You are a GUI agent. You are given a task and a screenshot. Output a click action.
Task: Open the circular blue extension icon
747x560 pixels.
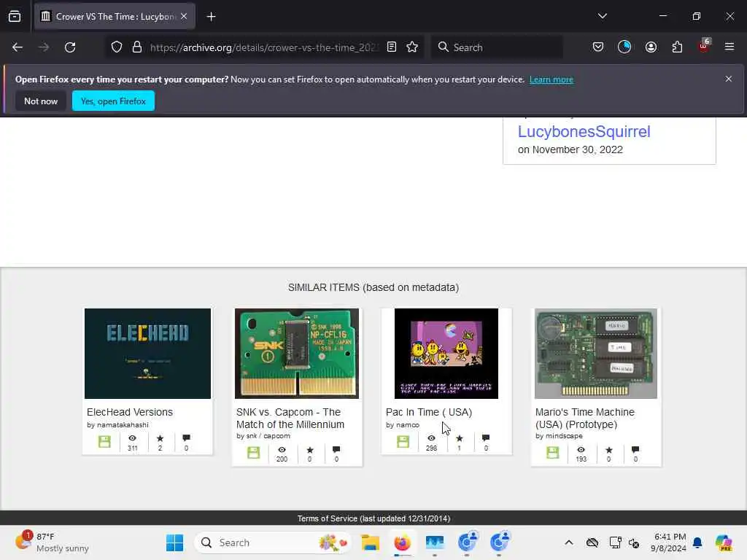624,47
